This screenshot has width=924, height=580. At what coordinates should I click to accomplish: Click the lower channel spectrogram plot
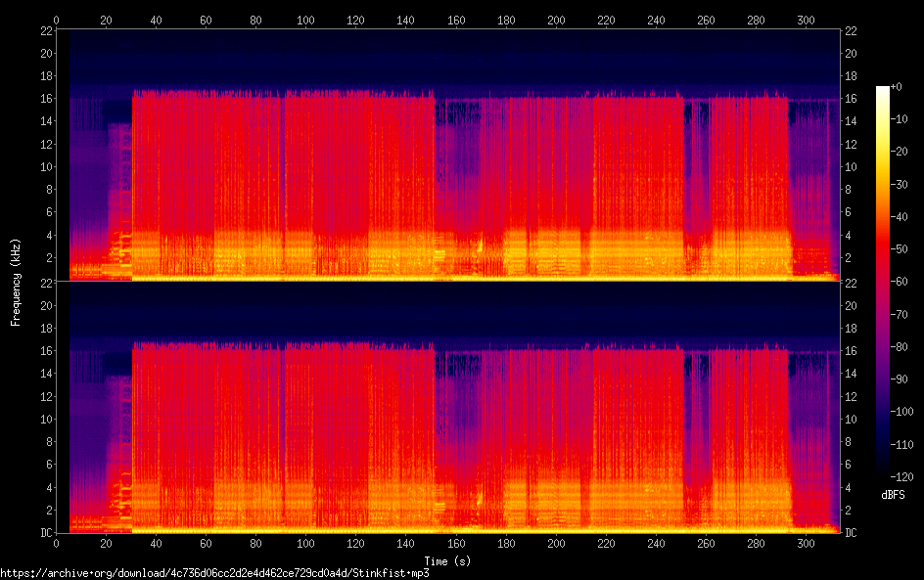pos(448,408)
